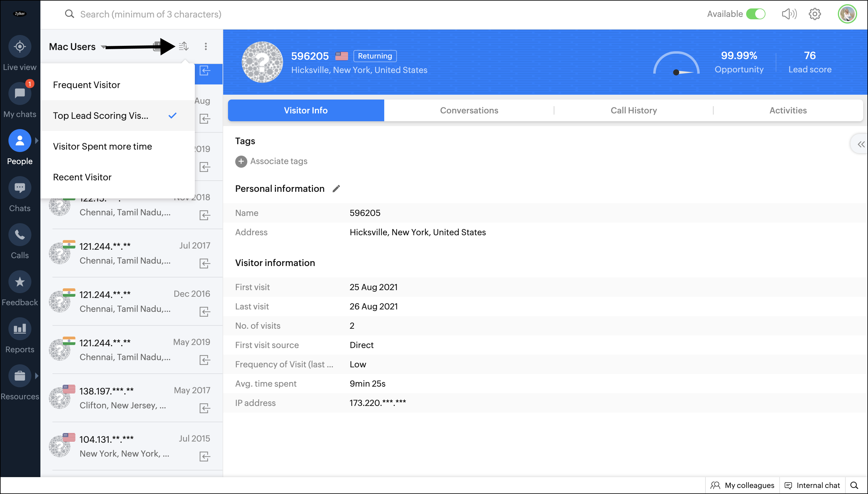The image size is (868, 494).
Task: Click the sound speaker icon
Action: [x=789, y=14]
